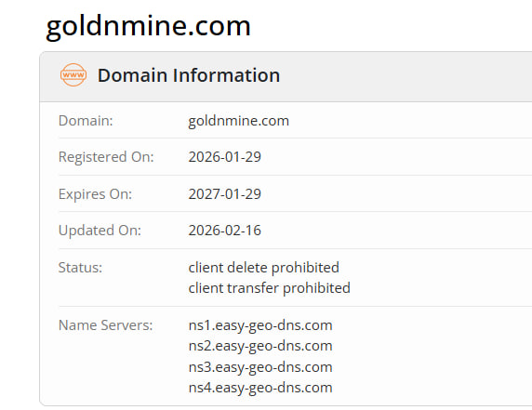Select the expiry date 2027-01-29
Screen dimensions: 532x410
click(224, 194)
